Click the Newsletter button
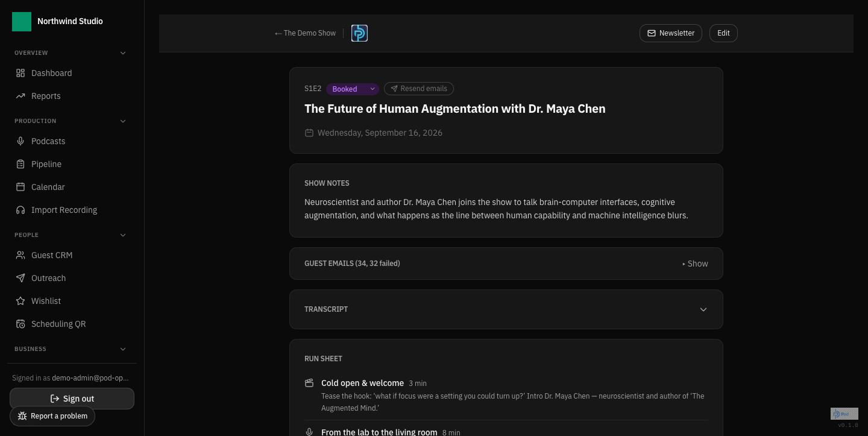 pos(671,33)
